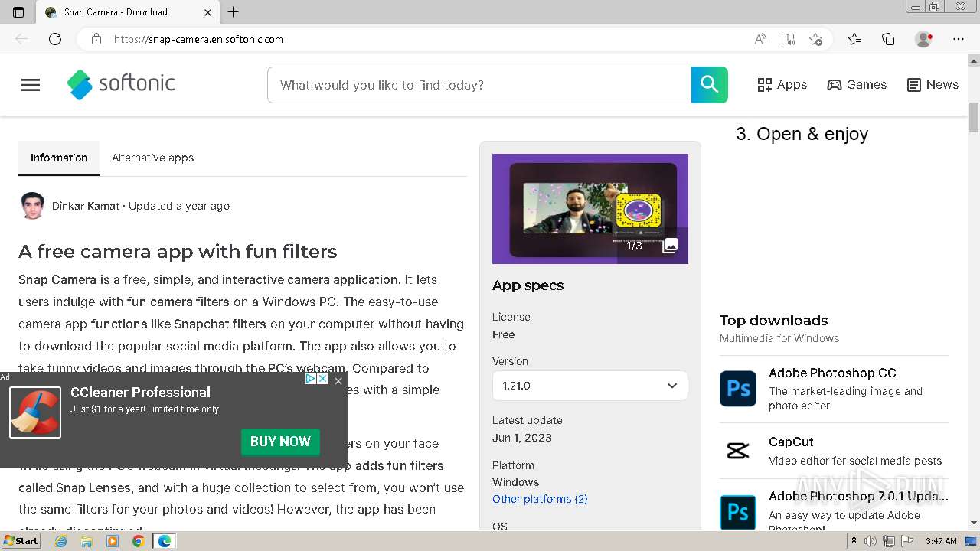Toggle Read aloud icon in address bar
The width and height of the screenshot is (980, 551).
760,39
